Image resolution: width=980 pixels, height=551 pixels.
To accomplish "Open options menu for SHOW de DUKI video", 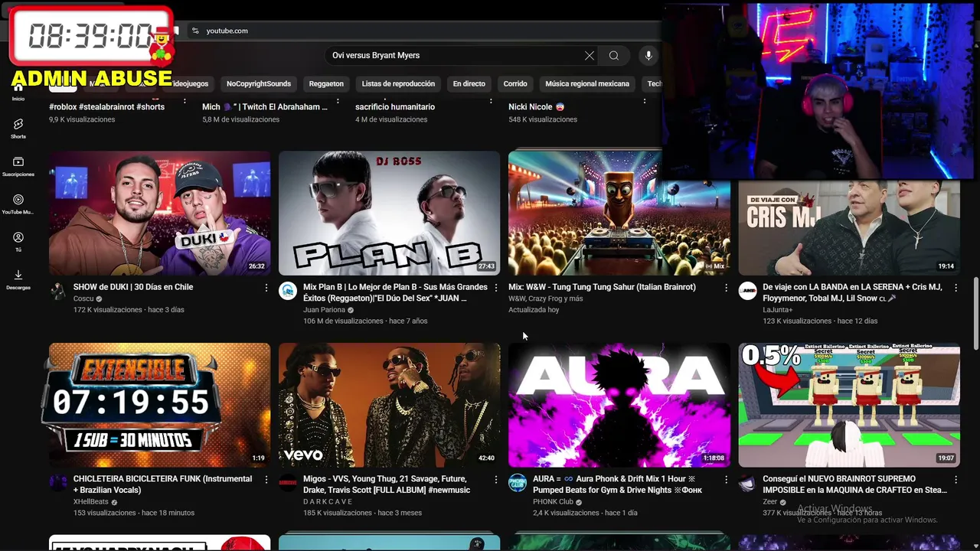I will [x=266, y=288].
